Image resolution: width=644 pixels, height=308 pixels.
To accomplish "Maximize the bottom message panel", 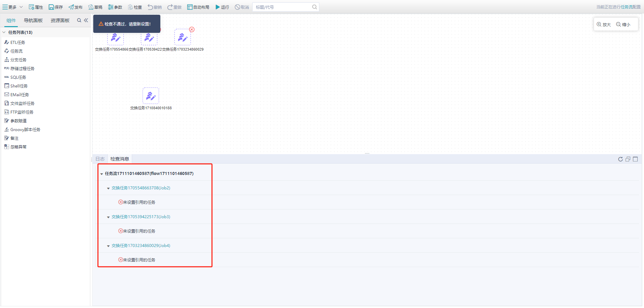I will [x=635, y=159].
